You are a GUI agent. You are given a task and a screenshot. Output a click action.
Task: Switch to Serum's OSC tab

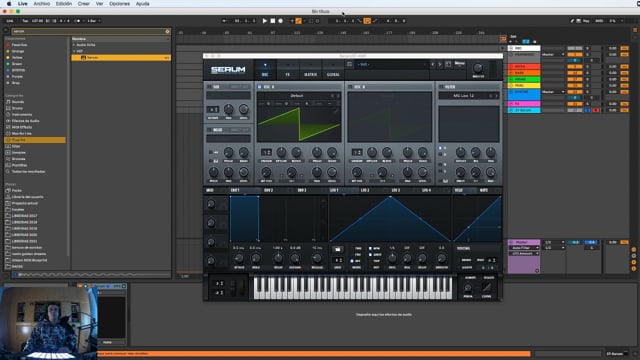tap(265, 70)
